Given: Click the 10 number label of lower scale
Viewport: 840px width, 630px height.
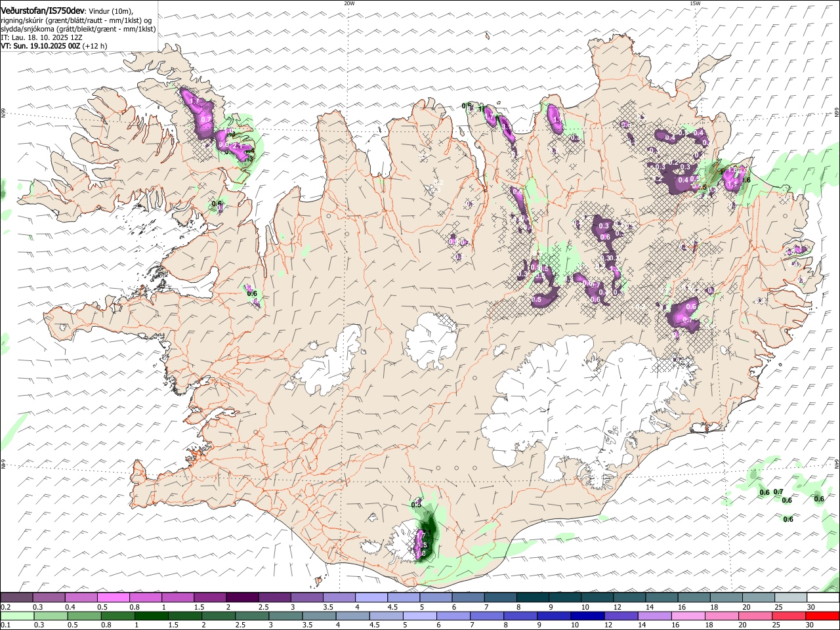Looking at the screenshot, I should pyautogui.click(x=575, y=625).
